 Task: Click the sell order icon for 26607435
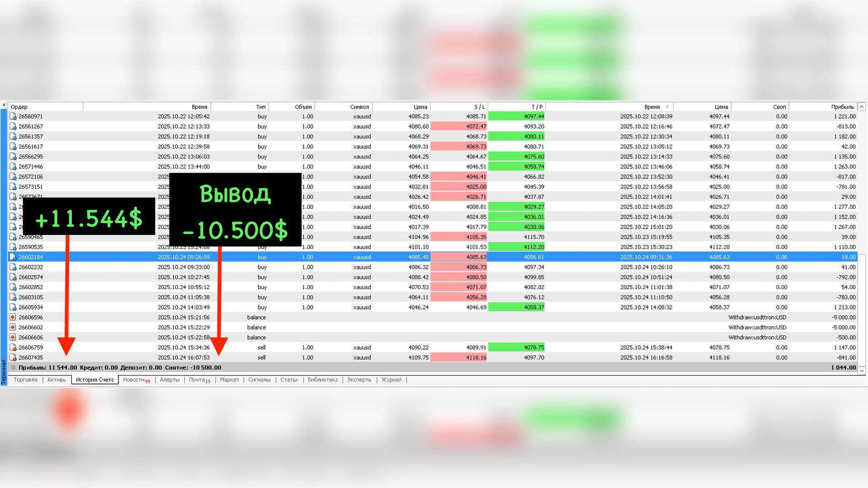pos(13,357)
